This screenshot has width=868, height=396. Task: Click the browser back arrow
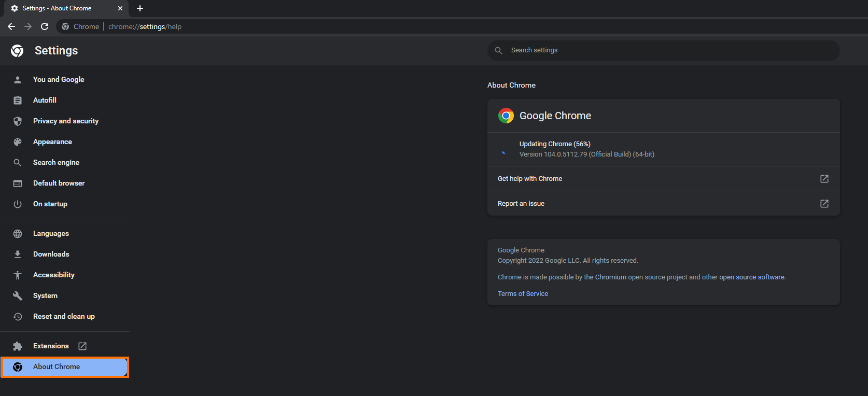click(11, 26)
